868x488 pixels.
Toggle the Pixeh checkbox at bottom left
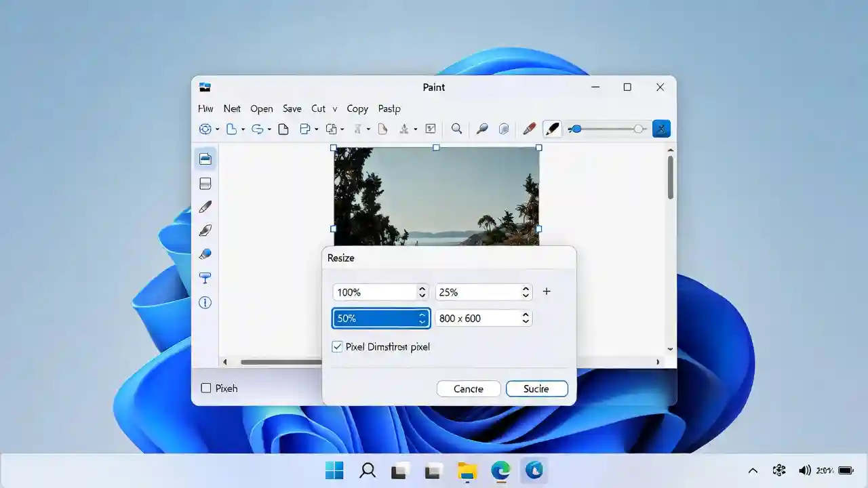[206, 388]
